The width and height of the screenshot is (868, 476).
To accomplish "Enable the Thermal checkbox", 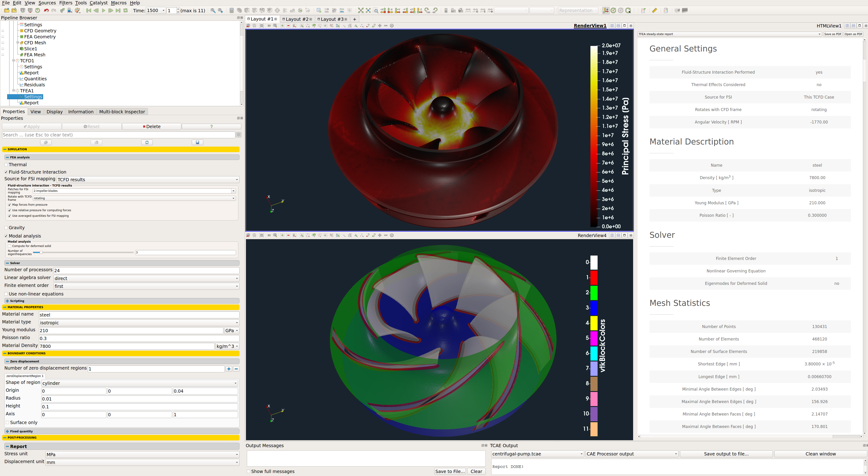I will click(6, 165).
